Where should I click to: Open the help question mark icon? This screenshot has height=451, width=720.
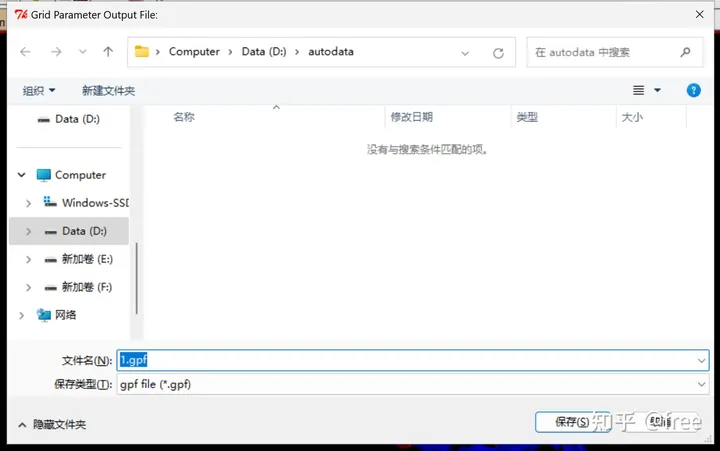[694, 90]
